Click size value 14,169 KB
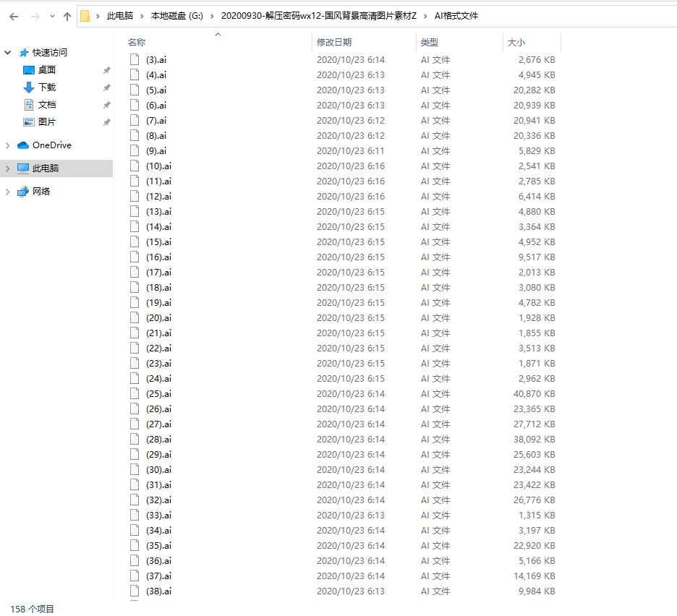The height and width of the screenshot is (616, 677). pos(534,576)
